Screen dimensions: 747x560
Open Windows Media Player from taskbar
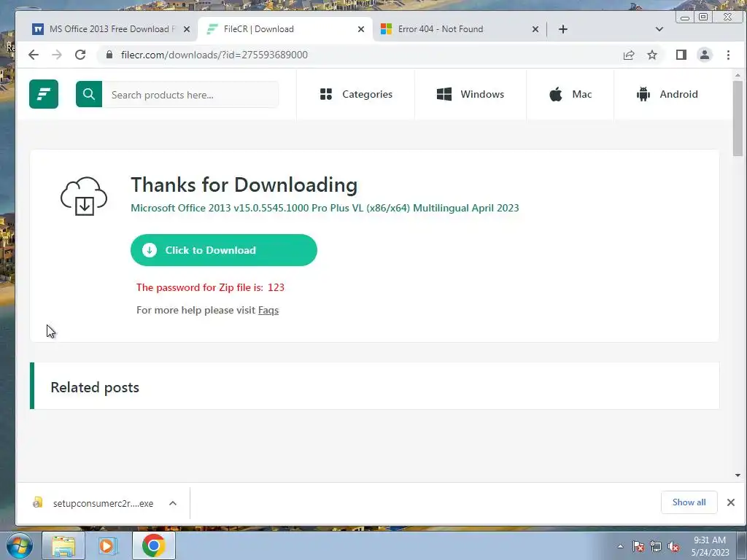tap(108, 545)
